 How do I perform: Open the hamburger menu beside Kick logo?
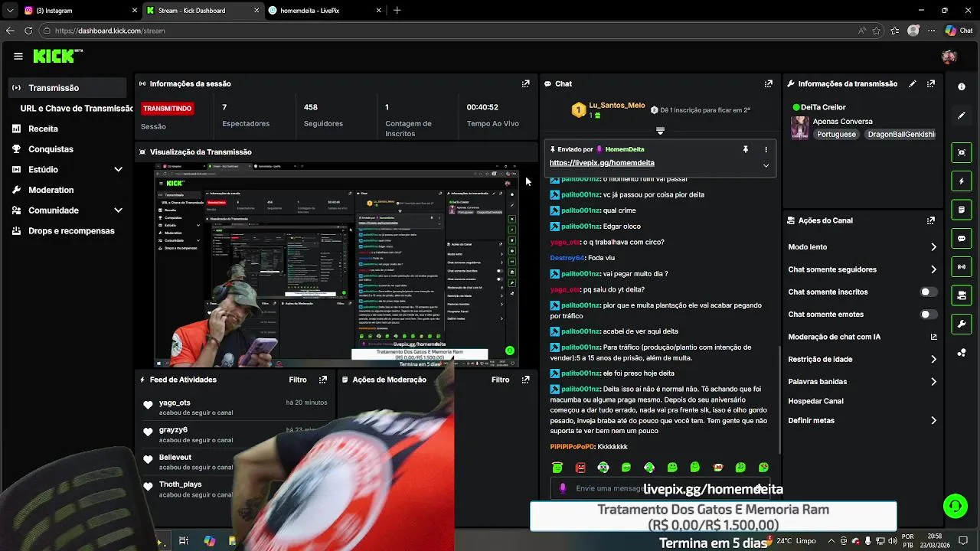[x=18, y=56]
